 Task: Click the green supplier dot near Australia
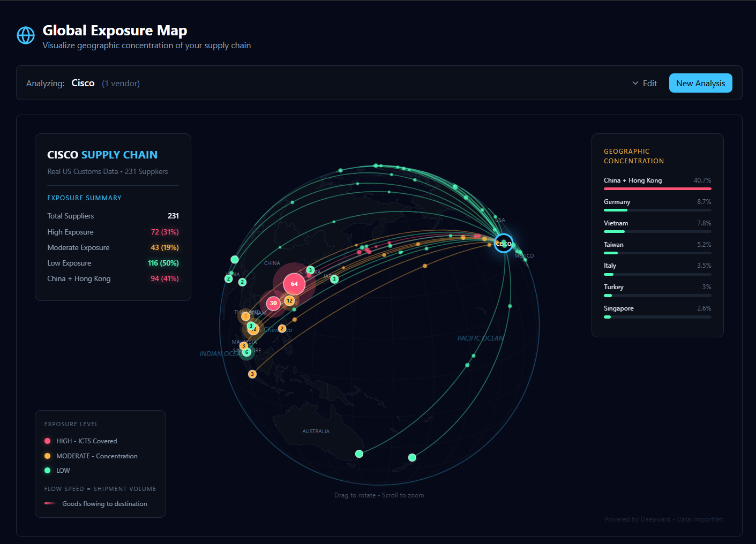click(359, 454)
